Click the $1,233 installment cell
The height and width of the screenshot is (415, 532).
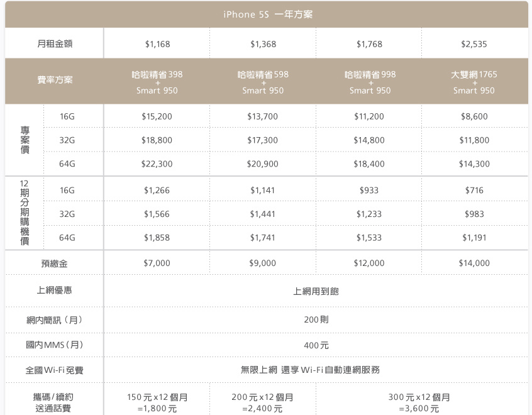click(x=369, y=214)
